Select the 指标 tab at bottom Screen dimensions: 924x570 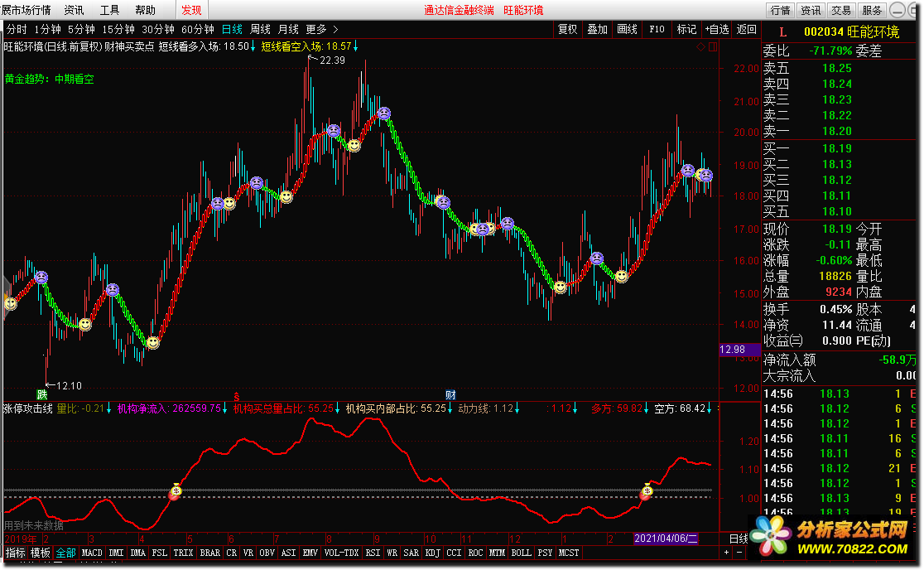pos(16,553)
